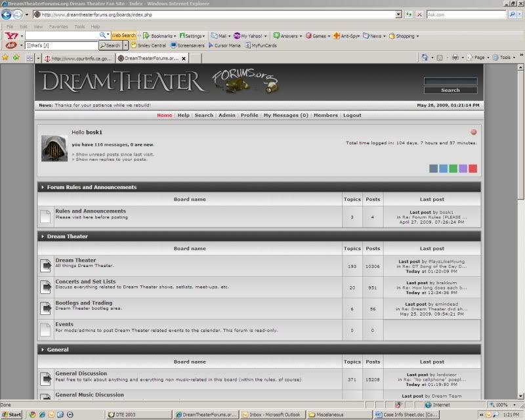Click the Events board page icon

tap(45, 330)
